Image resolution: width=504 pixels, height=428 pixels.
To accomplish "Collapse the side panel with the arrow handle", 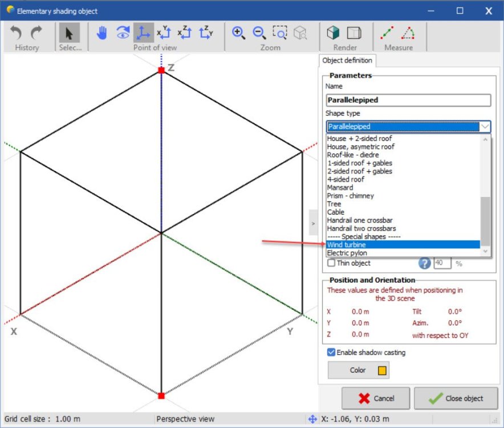I will pos(312,224).
